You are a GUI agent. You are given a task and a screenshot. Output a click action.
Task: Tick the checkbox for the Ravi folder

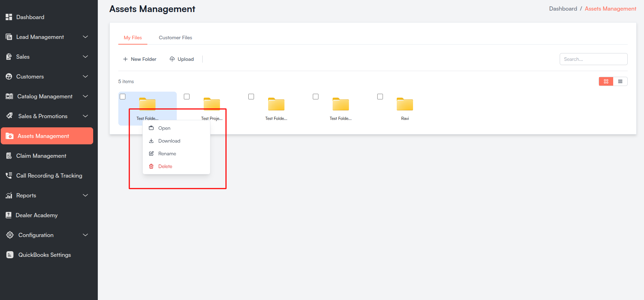pyautogui.click(x=380, y=97)
